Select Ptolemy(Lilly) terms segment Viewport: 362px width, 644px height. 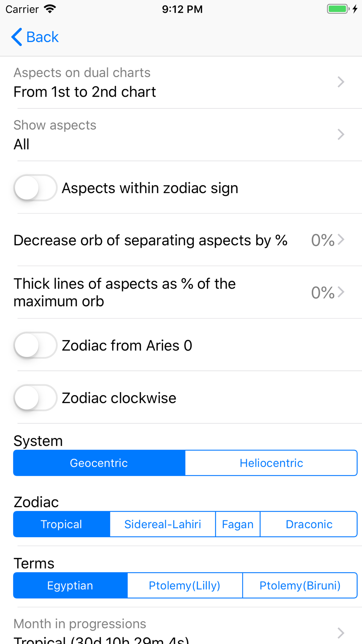pyautogui.click(x=185, y=585)
